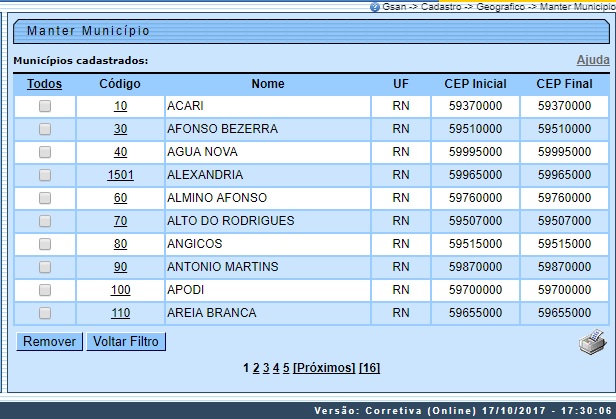Click CEP Inicial value 59370000
616x419 pixels.
point(475,106)
